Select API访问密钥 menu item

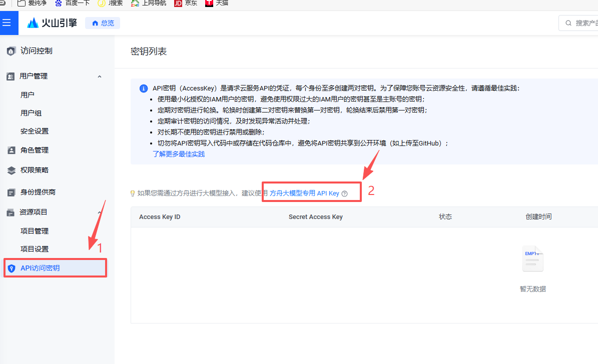(x=56, y=268)
